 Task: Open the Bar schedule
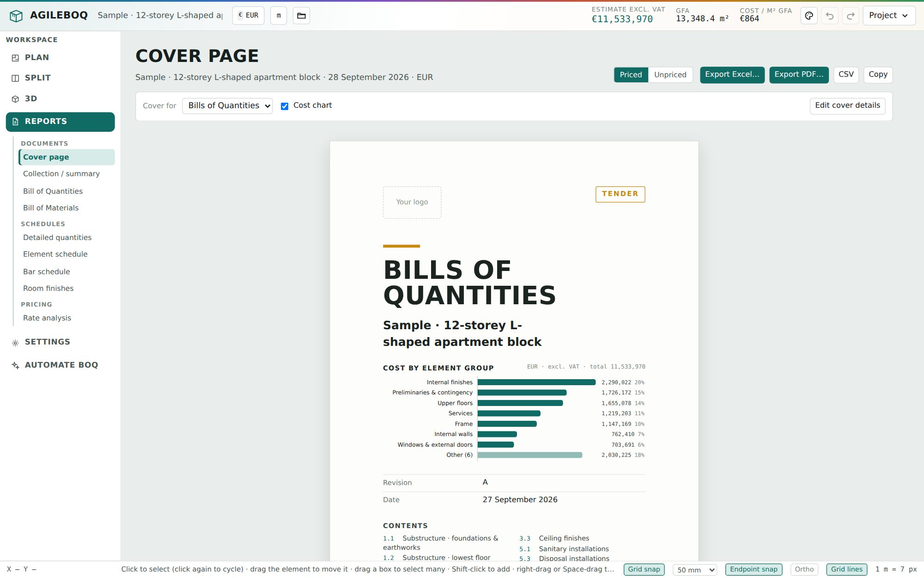[x=67, y=272]
